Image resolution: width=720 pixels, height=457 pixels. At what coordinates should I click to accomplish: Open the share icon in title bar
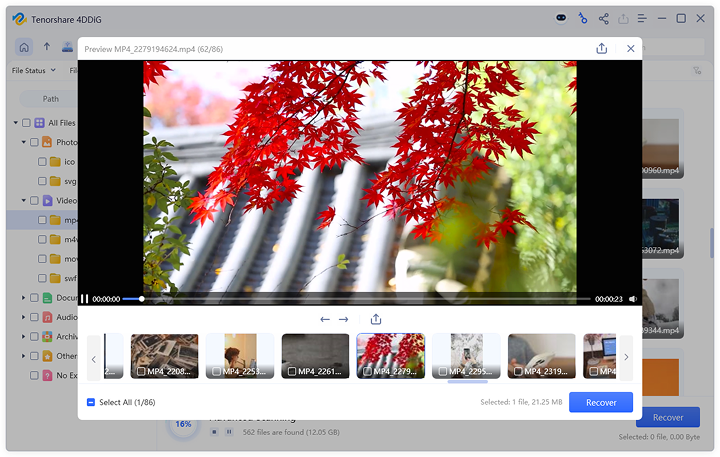pos(604,18)
